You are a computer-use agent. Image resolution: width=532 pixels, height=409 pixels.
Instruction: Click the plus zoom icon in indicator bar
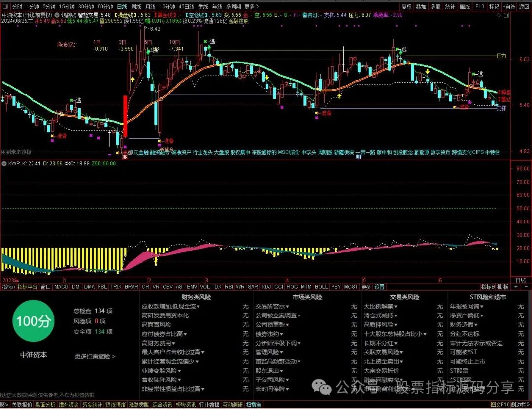click(x=516, y=287)
